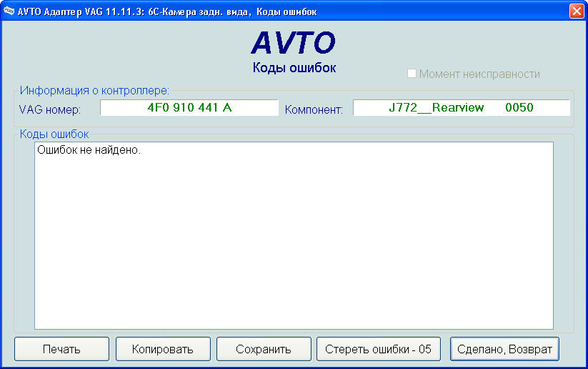Click the Коды ошибок heading under the logo
This screenshot has height=369, width=588.
(294, 68)
